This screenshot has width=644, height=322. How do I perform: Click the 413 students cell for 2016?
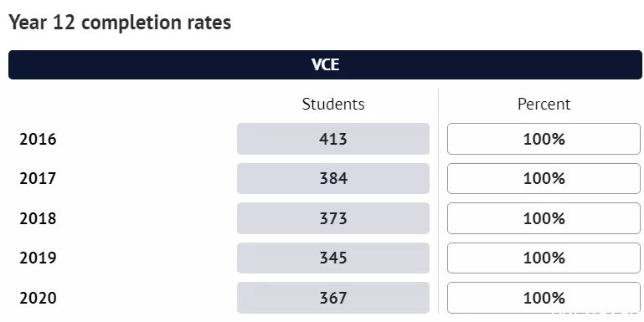(x=333, y=139)
